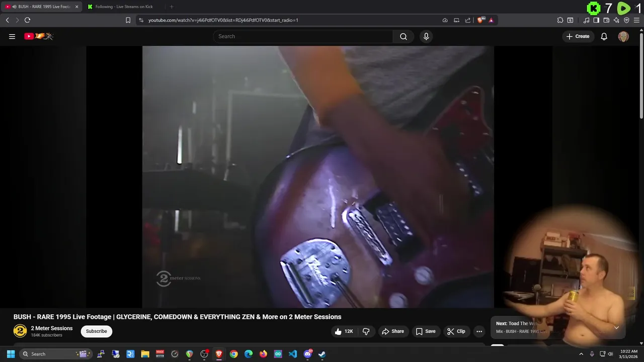
Task: Go back with browser back arrow
Action: (7, 20)
